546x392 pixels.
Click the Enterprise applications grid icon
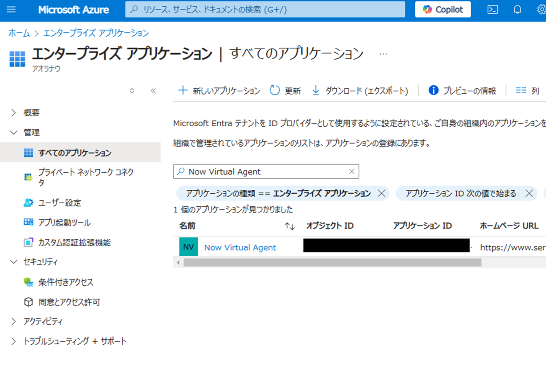[17, 59]
